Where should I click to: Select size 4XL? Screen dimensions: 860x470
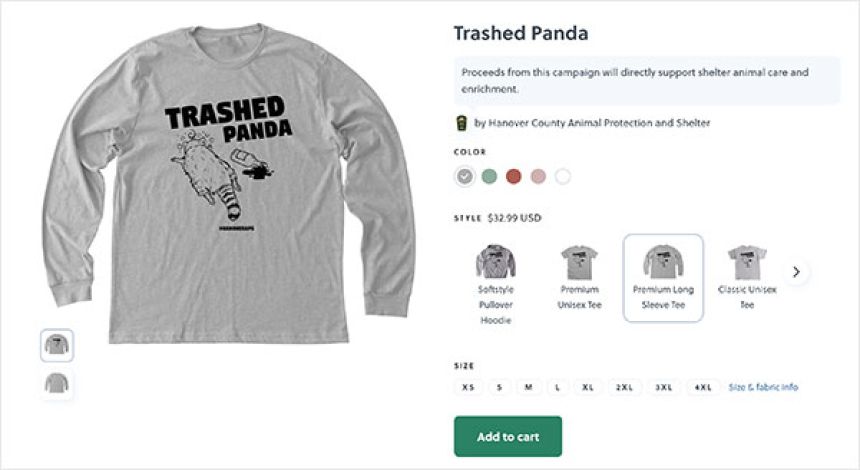(x=703, y=387)
